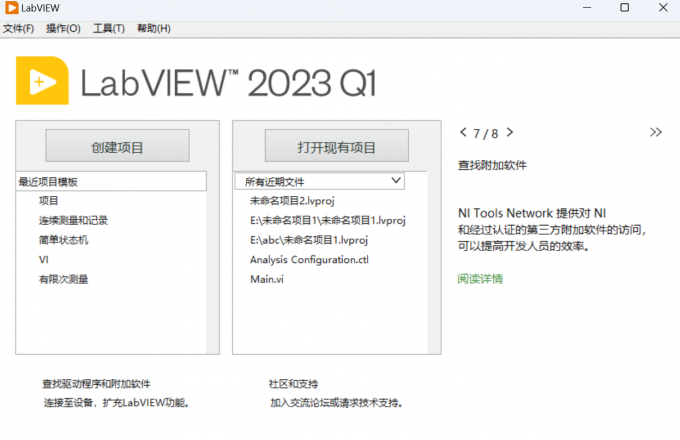Screen dimensions: 680x440
Task: Open Main.vi from recent files
Action: (267, 279)
